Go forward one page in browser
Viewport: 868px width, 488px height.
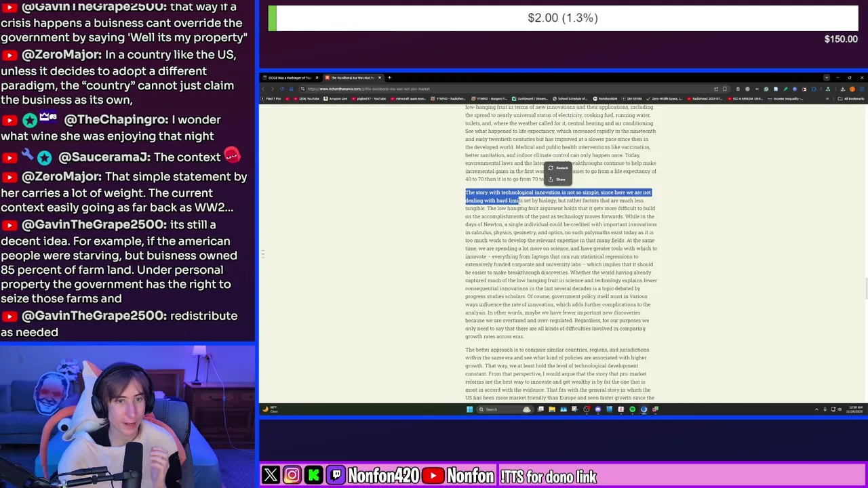pyautogui.click(x=273, y=89)
